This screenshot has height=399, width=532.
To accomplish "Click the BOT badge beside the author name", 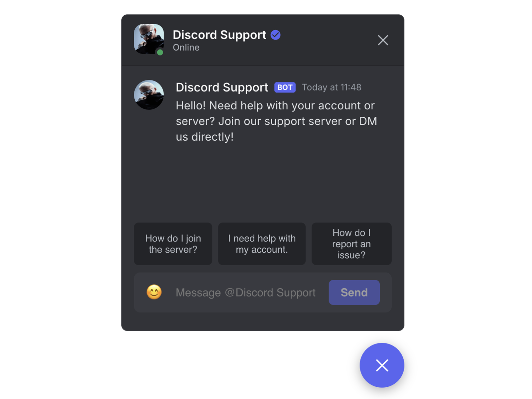I will [x=285, y=87].
